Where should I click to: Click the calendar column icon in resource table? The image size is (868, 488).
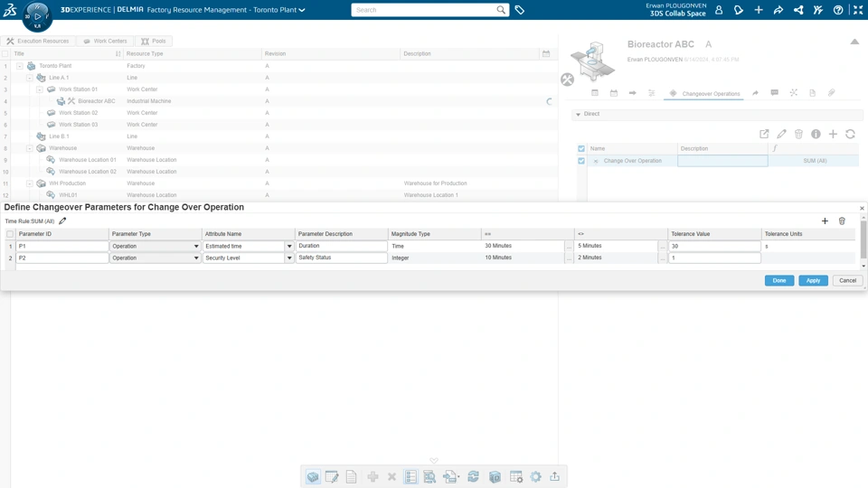(546, 53)
